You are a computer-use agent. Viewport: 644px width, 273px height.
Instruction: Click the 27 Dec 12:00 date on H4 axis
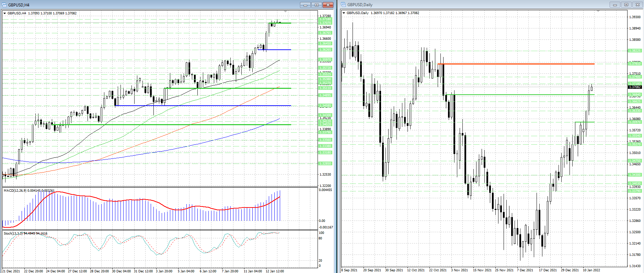coord(78,271)
